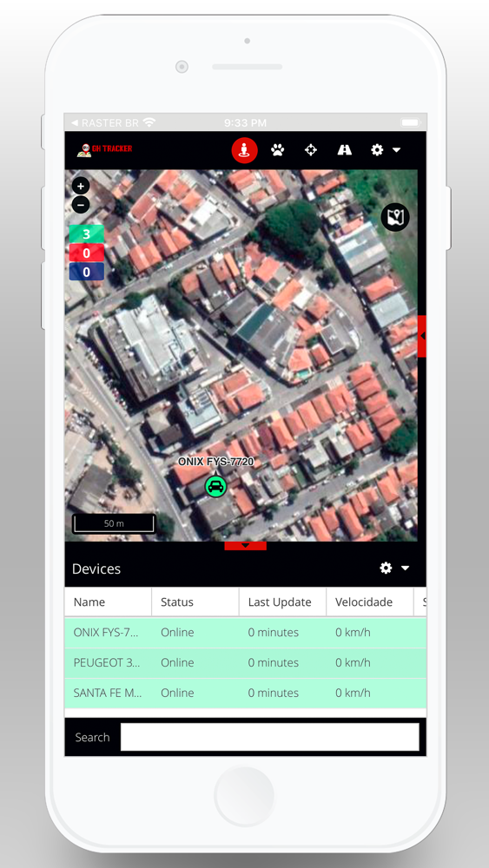Focus the Search input field
The width and height of the screenshot is (489, 868).
[270, 737]
